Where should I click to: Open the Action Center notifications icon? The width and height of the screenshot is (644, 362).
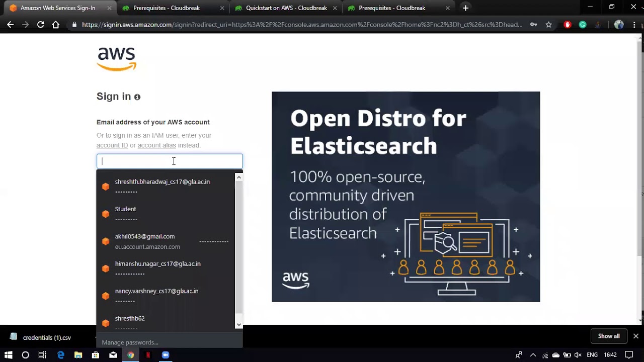(629, 355)
